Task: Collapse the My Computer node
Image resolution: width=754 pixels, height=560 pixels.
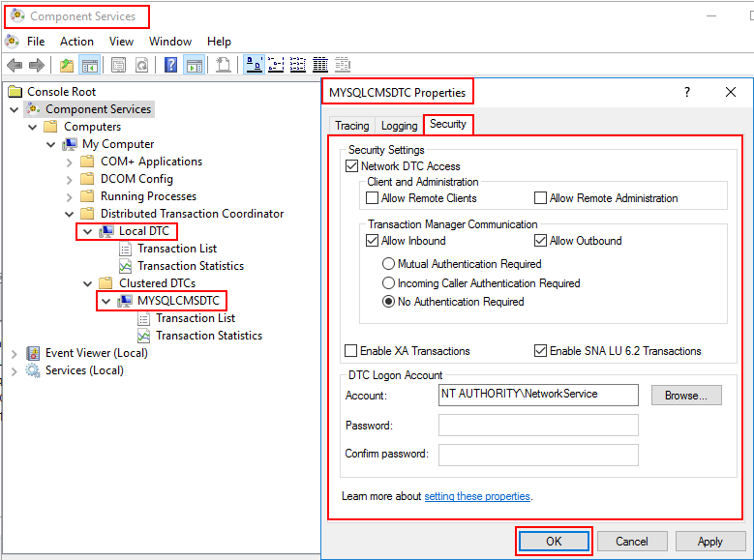Action: [51, 144]
